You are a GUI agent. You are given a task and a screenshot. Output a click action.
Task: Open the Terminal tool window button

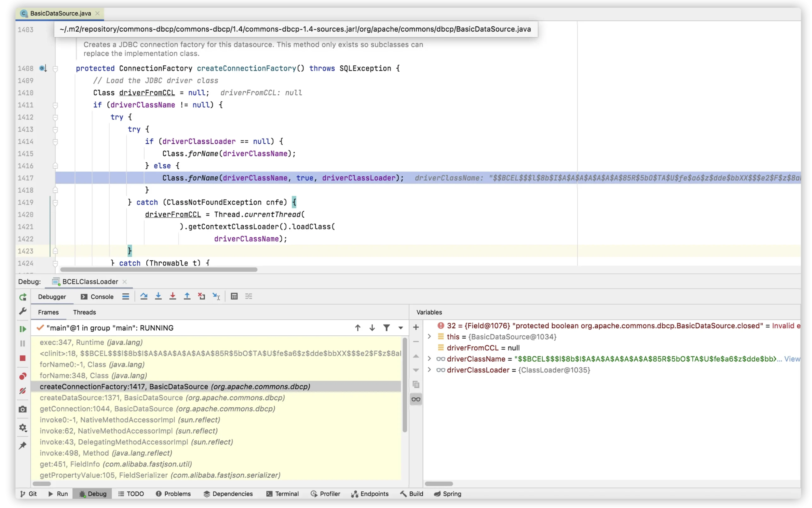point(282,494)
